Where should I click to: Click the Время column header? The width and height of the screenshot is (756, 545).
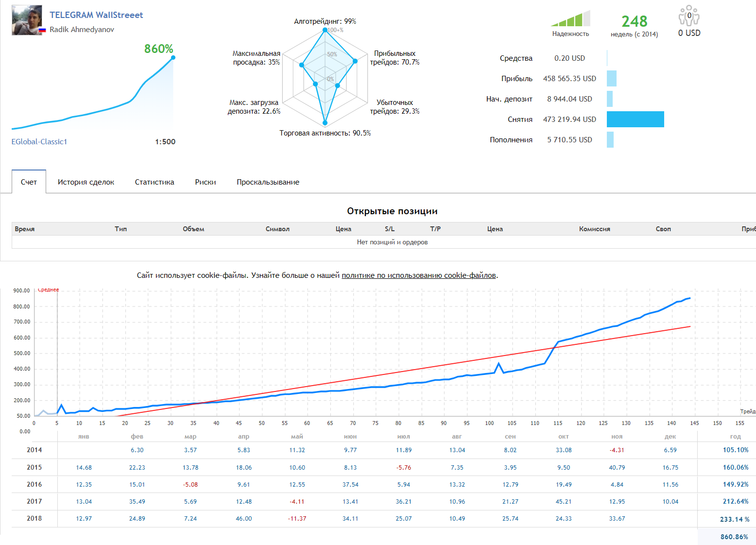pos(25,229)
